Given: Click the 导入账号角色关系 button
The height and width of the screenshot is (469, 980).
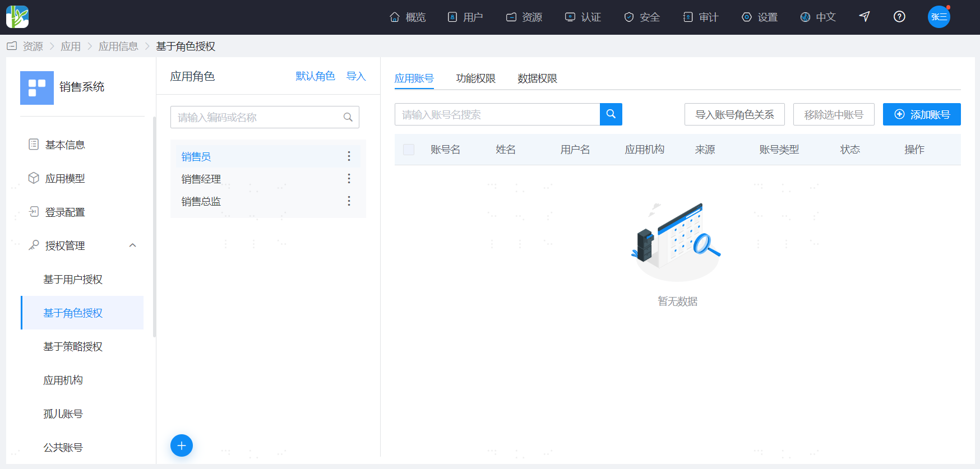Looking at the screenshot, I should tap(734, 114).
